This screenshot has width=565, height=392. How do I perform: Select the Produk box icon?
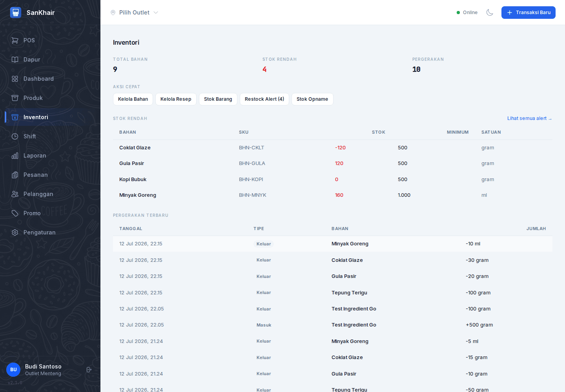pos(15,98)
